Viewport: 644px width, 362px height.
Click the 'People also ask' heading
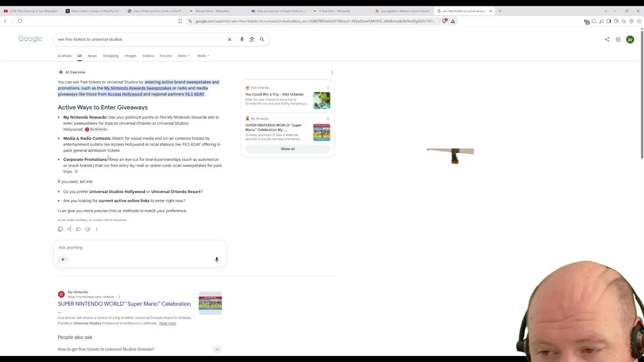tap(75, 337)
